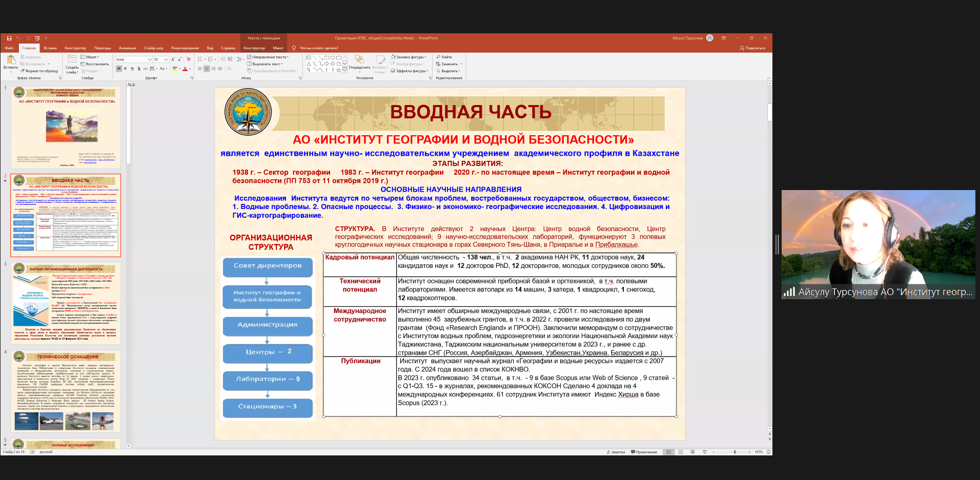Viewport: 980px width, 480px height.
Task: Increase font size with large A icon
Action: click(173, 59)
